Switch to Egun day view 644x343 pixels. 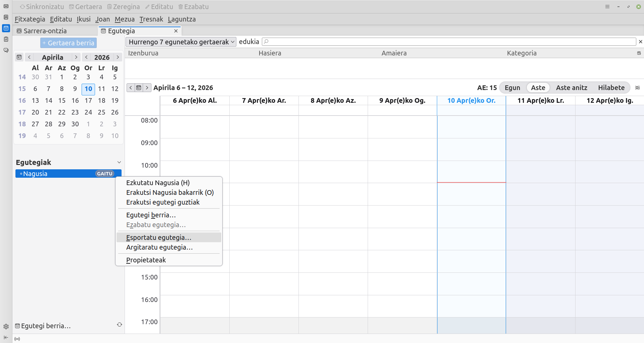(512, 88)
